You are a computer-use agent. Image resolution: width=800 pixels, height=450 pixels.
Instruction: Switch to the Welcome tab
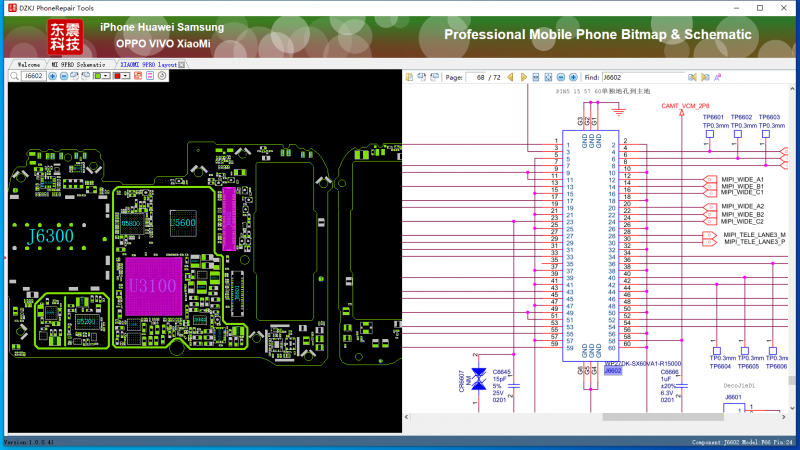[29, 64]
